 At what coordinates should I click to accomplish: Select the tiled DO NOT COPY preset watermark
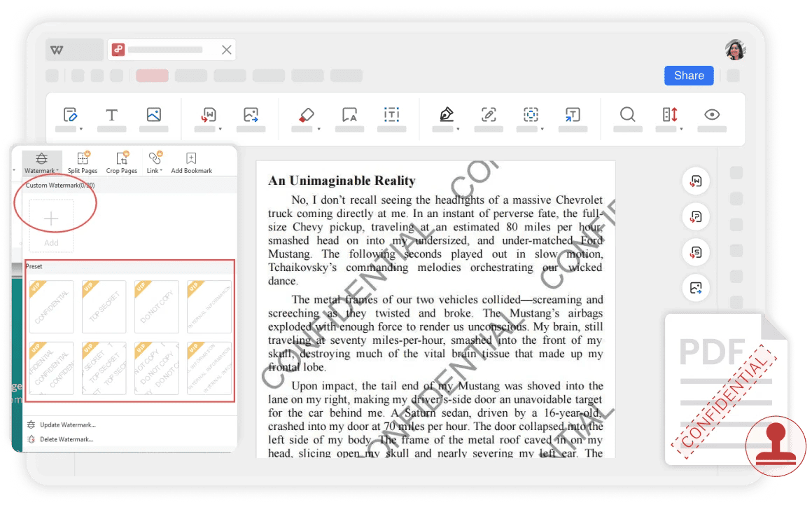tap(156, 368)
